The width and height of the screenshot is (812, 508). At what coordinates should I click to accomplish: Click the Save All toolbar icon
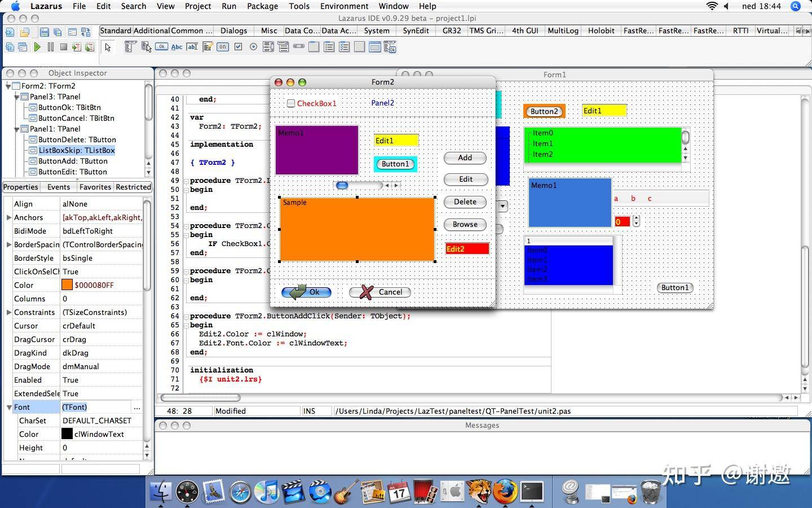[x=58, y=32]
